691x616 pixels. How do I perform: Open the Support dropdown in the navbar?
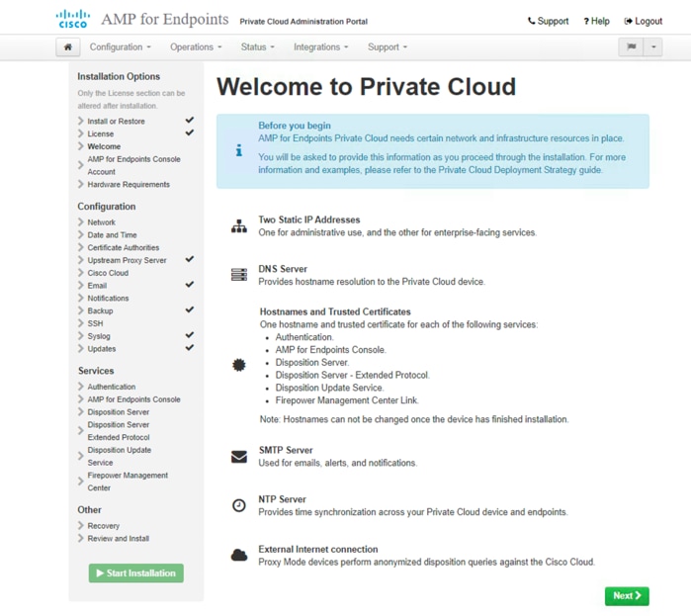pyautogui.click(x=388, y=47)
